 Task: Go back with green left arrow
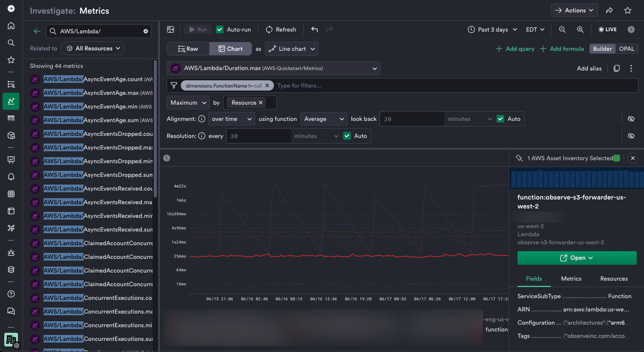(x=37, y=31)
